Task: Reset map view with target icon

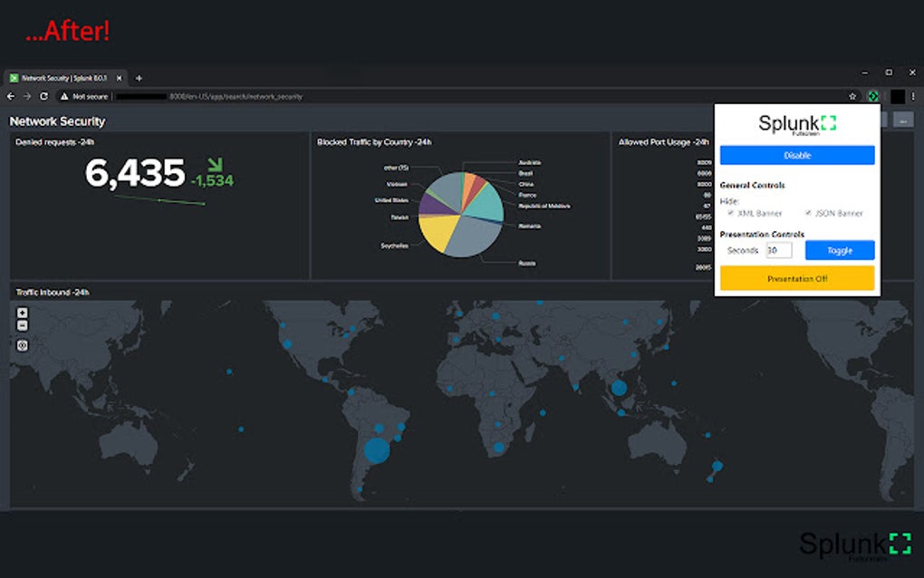Action: coord(23,345)
